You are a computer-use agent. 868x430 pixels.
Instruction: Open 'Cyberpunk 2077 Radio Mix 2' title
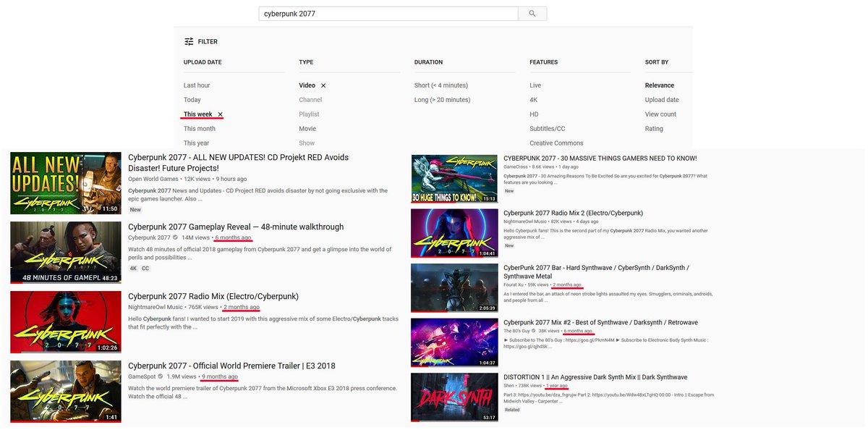[x=573, y=214]
